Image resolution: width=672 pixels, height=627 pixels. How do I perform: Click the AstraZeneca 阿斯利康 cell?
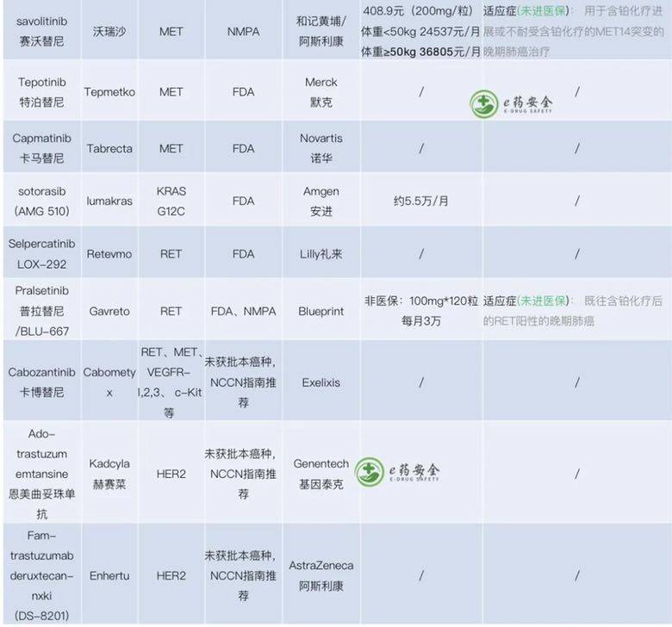(320, 574)
